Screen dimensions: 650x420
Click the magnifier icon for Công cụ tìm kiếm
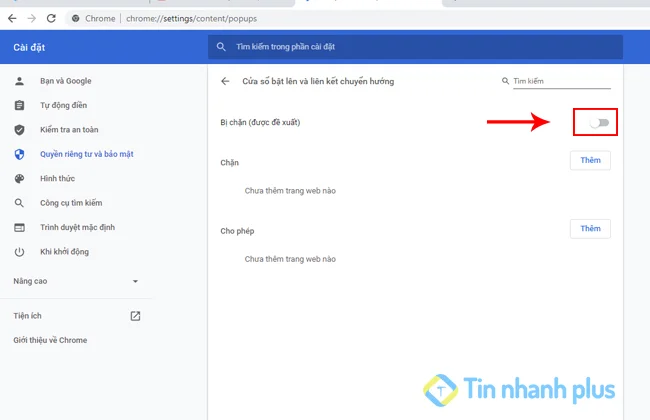pyautogui.click(x=19, y=203)
